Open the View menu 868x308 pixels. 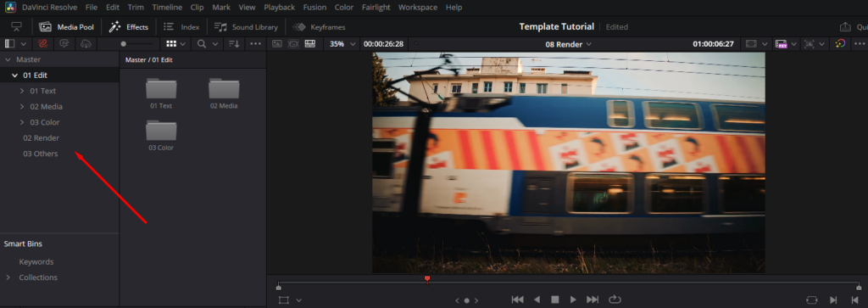(247, 7)
